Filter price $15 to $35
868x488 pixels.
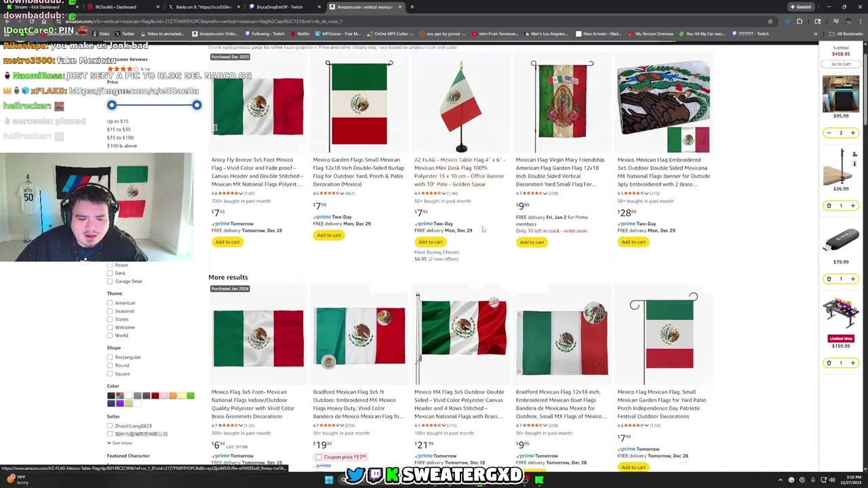pos(119,129)
